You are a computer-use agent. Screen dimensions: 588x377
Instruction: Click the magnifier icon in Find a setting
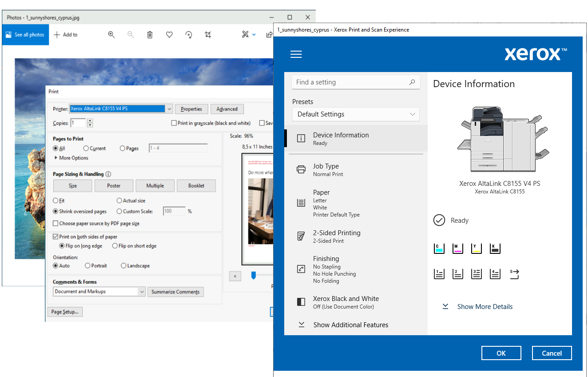click(x=412, y=82)
